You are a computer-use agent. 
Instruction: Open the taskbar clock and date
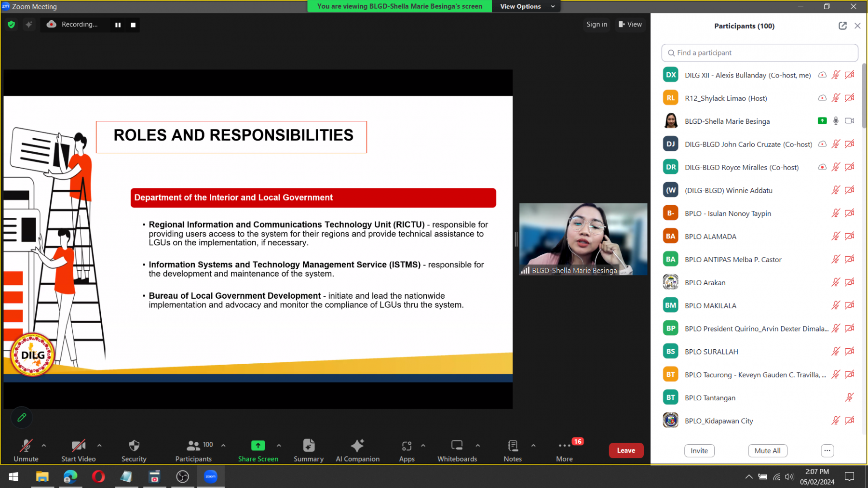pos(817,477)
